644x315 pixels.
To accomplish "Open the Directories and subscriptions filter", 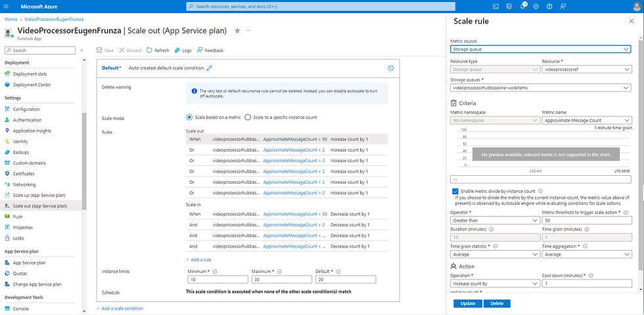I will click(x=509, y=6).
